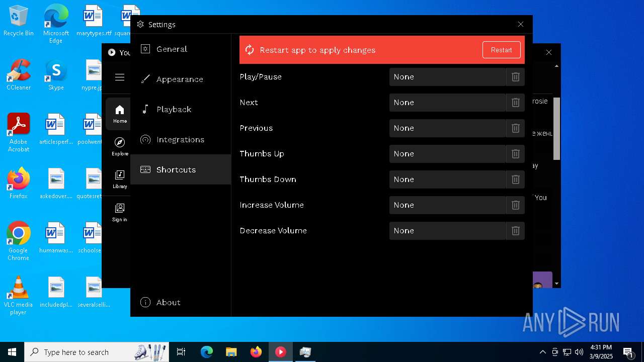This screenshot has width=644, height=362.
Task: Delete the Thumbs Up shortcut binding
Action: click(515, 154)
